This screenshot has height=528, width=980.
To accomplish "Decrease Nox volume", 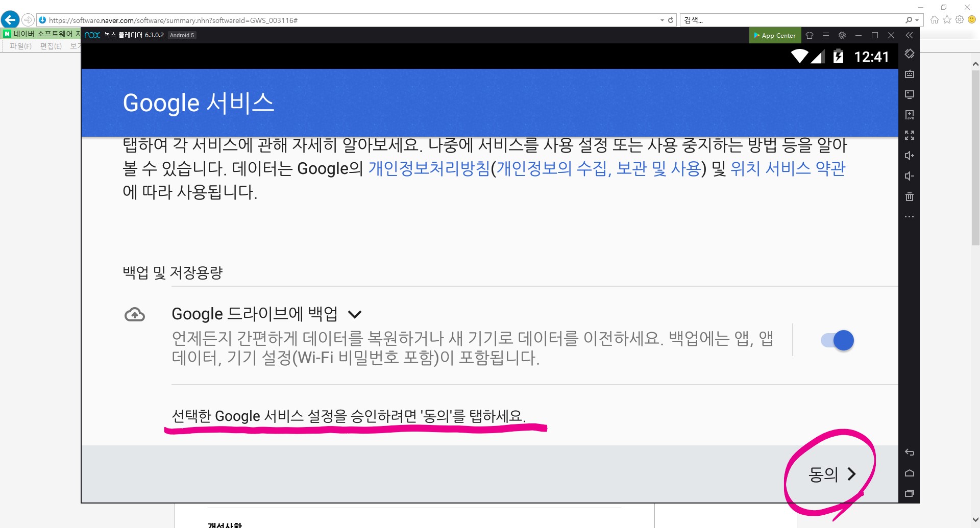I will click(x=910, y=176).
